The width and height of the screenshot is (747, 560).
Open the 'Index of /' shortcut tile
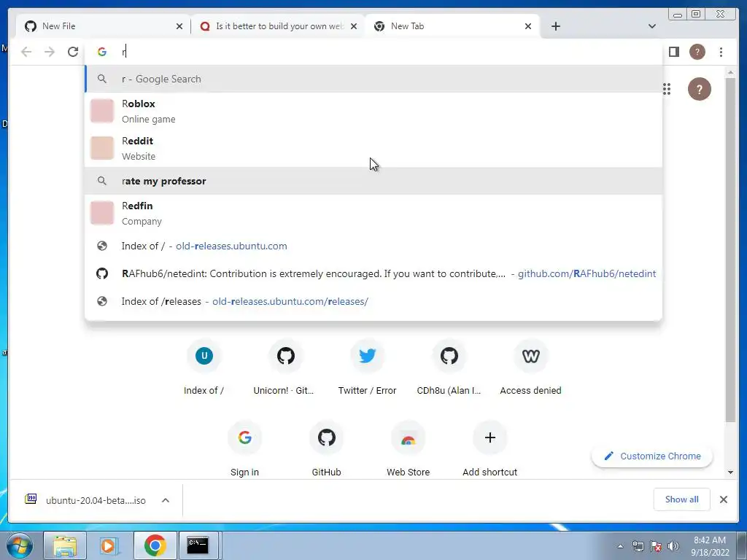point(204,367)
